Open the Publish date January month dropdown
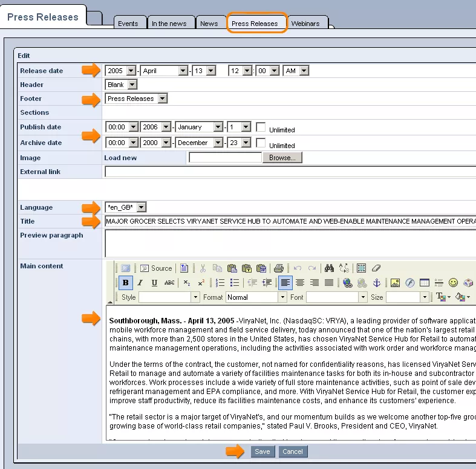 tap(199, 127)
